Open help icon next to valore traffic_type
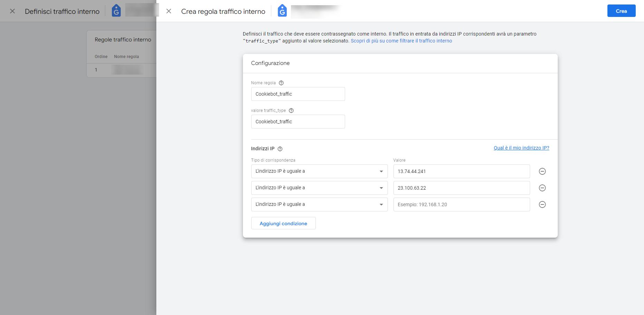The height and width of the screenshot is (315, 644). coord(291,111)
